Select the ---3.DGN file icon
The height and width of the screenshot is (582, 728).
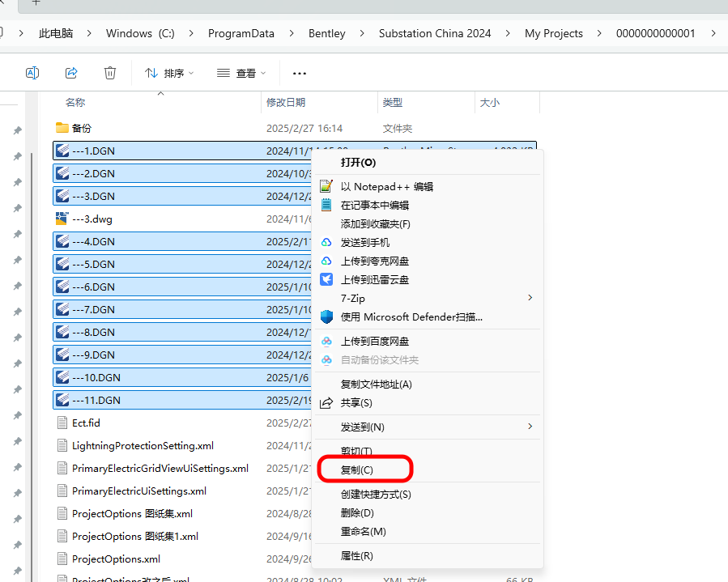(x=62, y=197)
